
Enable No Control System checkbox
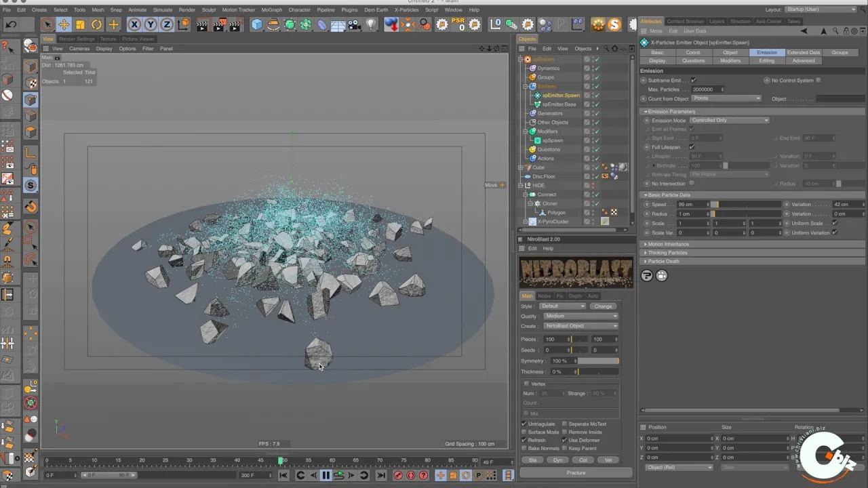[x=818, y=80]
